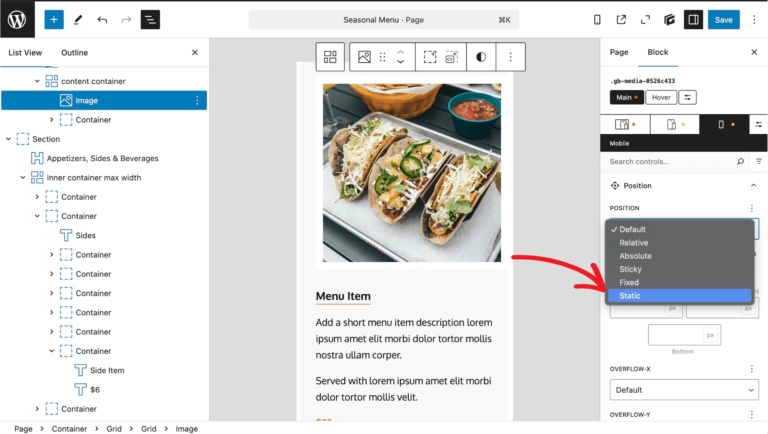Open block toolbar options menu
This screenshot has height=434, width=768.
coord(510,57)
